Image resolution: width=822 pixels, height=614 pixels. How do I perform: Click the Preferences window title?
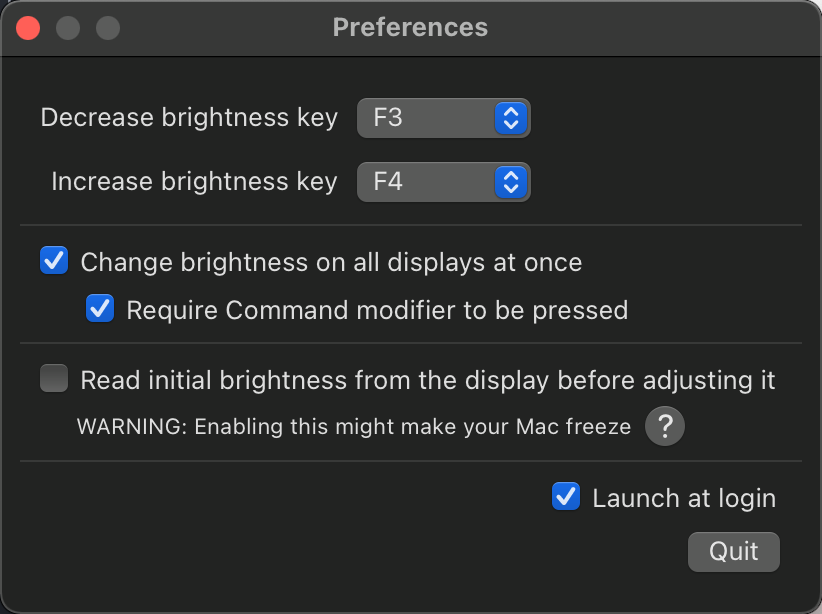point(410,27)
